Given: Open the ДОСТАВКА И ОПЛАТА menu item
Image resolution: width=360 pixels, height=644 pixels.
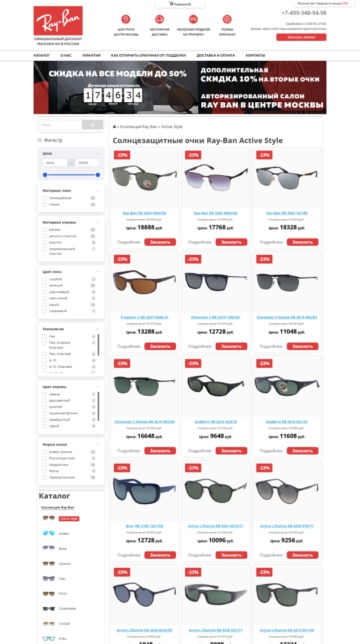Looking at the screenshot, I should coord(216,56).
